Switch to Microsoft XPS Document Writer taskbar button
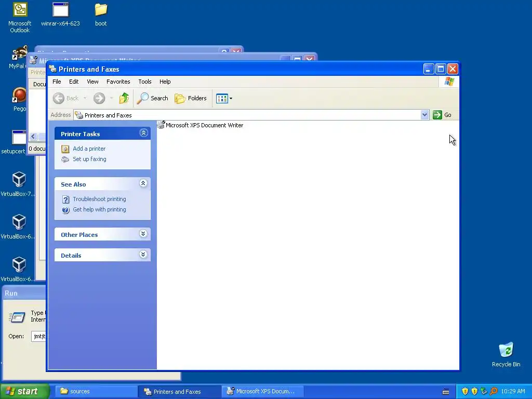This screenshot has height=399, width=532. [262, 391]
